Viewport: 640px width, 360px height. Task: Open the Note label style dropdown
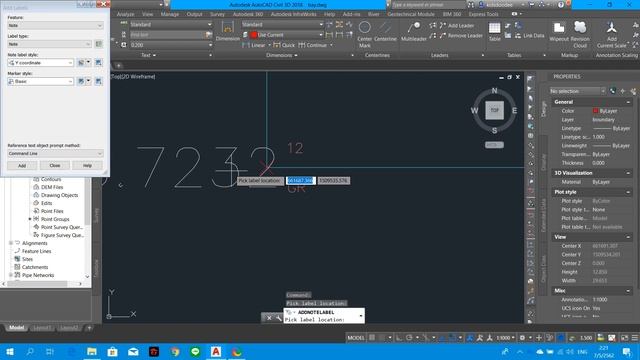click(41, 62)
